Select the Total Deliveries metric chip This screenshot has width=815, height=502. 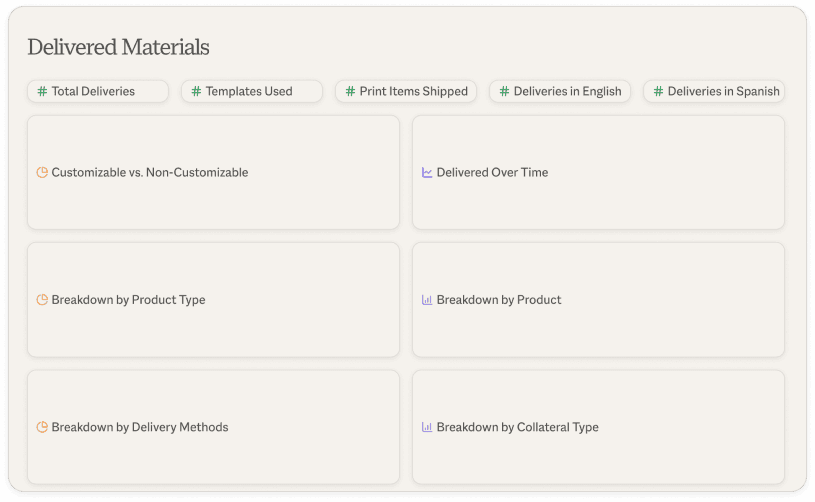[98, 91]
